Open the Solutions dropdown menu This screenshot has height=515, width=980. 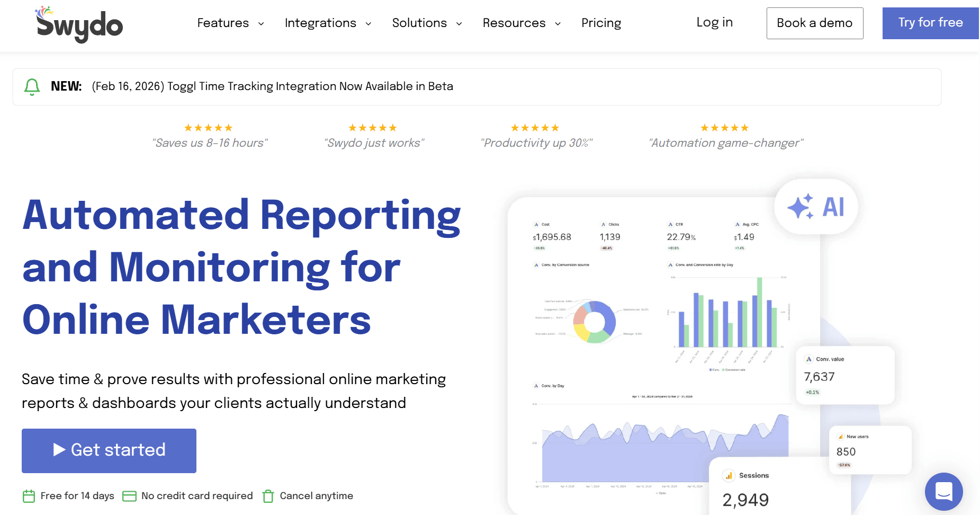click(426, 23)
